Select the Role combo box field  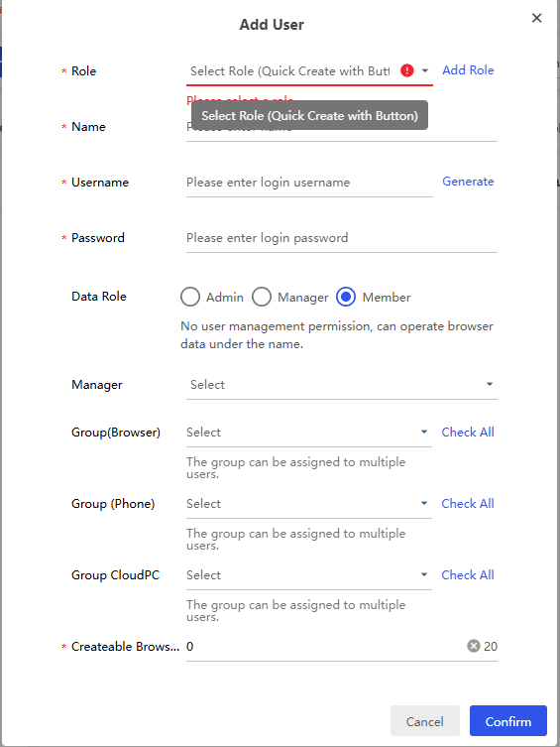[x=309, y=71]
